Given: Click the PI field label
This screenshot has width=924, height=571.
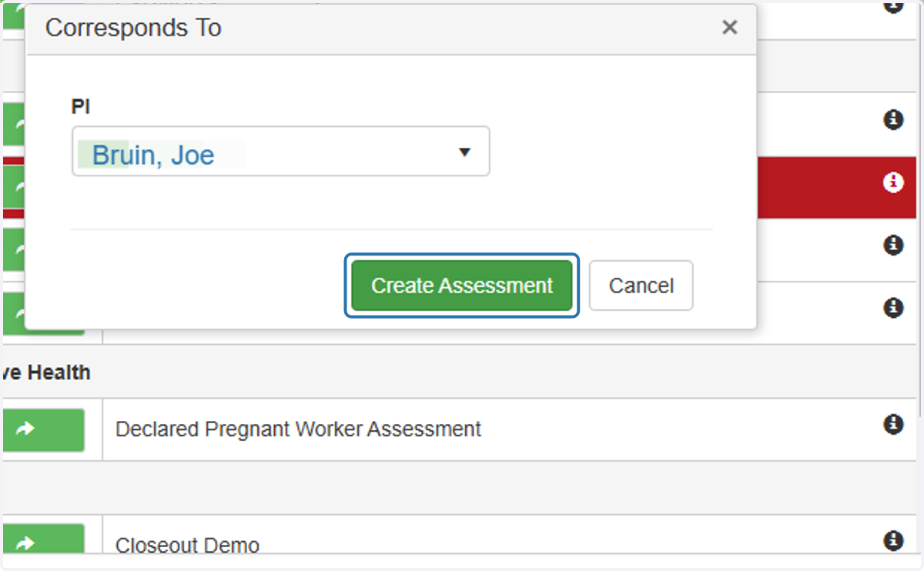Looking at the screenshot, I should 81,107.
